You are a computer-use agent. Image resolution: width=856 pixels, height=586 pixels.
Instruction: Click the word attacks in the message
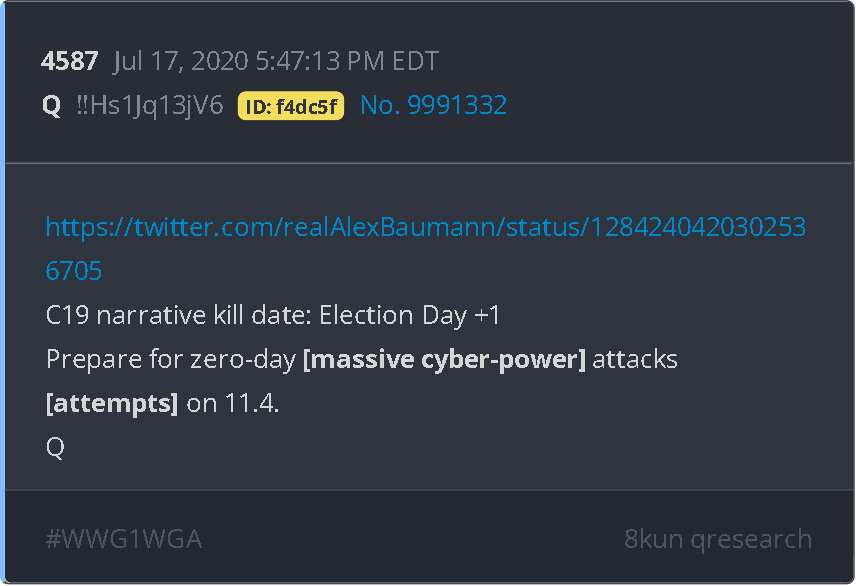tap(635, 359)
